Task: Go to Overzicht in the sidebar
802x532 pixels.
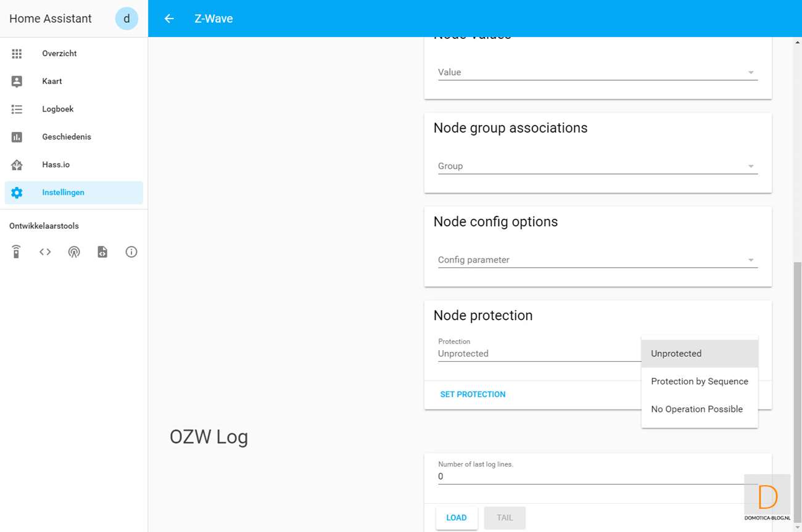Action: [x=59, y=54]
